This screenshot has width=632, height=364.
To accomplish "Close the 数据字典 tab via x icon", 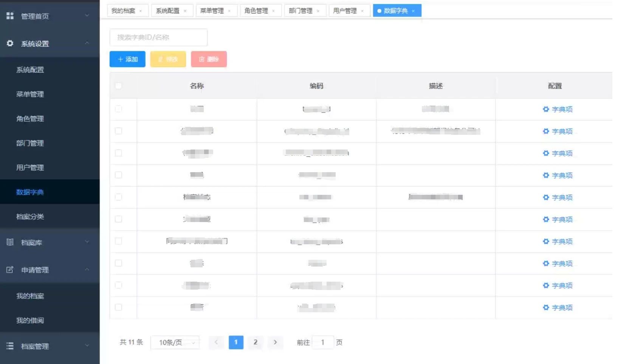I will [413, 11].
